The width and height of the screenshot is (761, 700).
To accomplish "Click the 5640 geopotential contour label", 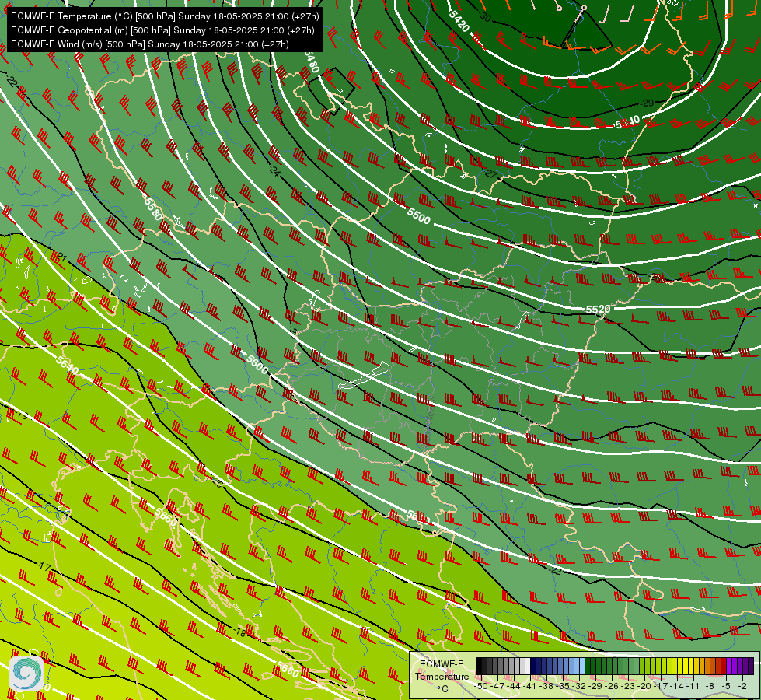I will click(67, 366).
